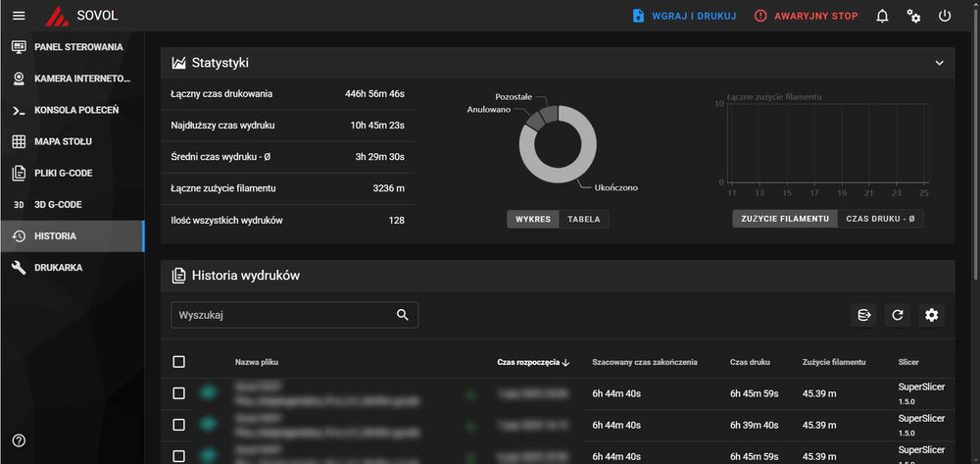Select checkbox for 6h 39m 40s row
This screenshot has height=464, width=980.
tap(178, 425)
